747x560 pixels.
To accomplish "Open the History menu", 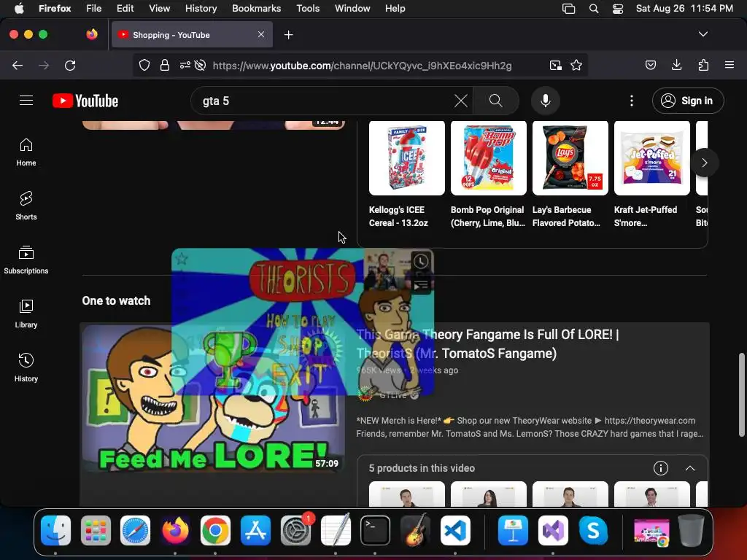I will 201,8.
